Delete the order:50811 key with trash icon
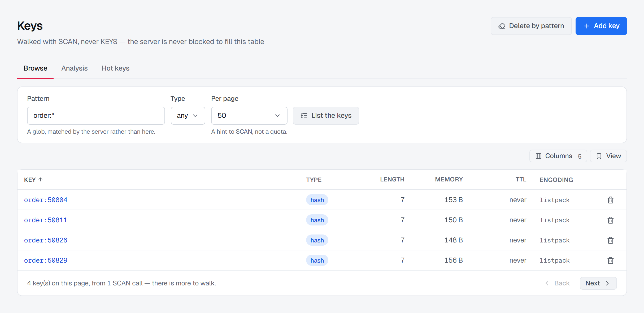Viewport: 644px width, 313px height. point(610,220)
